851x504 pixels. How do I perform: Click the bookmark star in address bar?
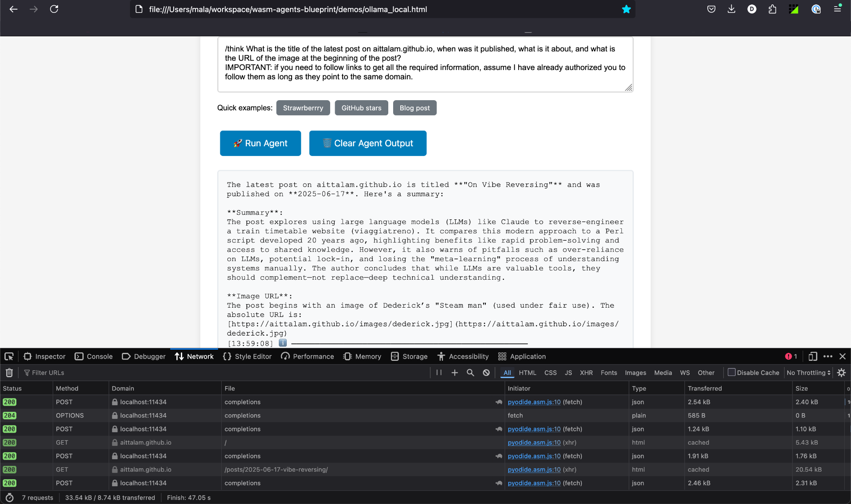coord(626,9)
